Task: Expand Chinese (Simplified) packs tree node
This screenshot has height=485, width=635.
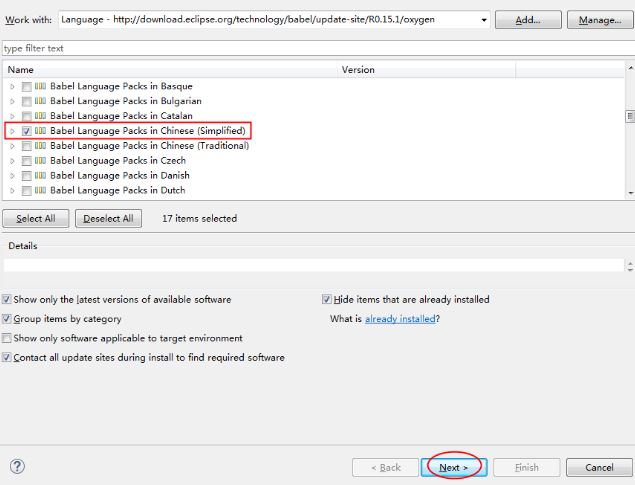Action: [13, 131]
